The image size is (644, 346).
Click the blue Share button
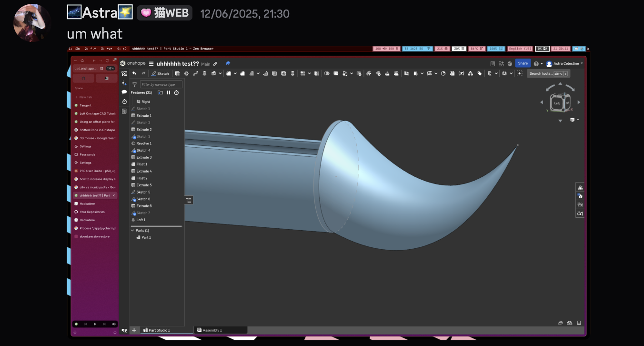pyautogui.click(x=523, y=63)
